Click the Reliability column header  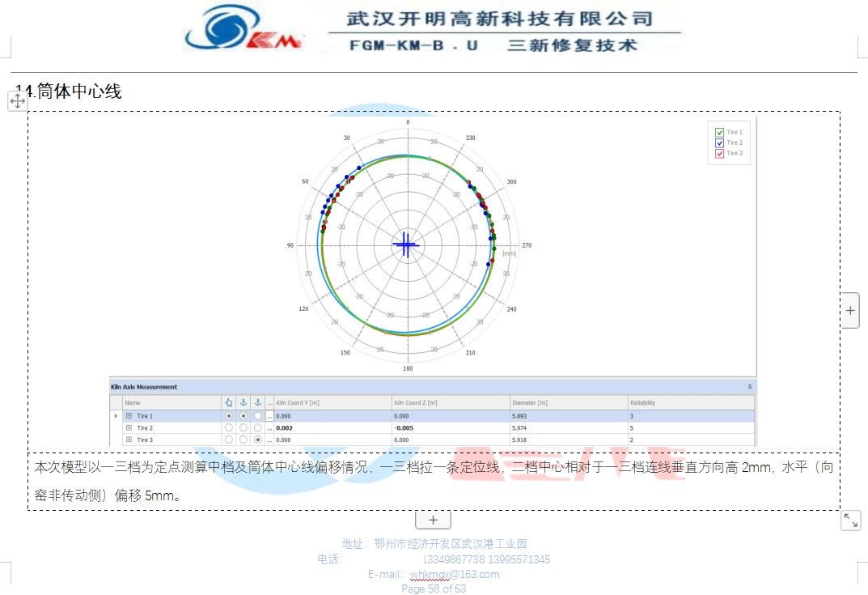coord(691,402)
